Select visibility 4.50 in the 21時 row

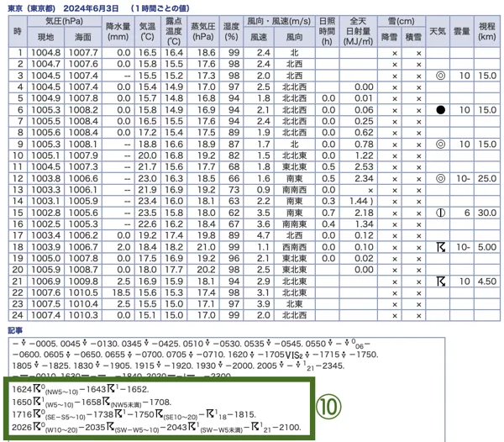[x=487, y=282]
